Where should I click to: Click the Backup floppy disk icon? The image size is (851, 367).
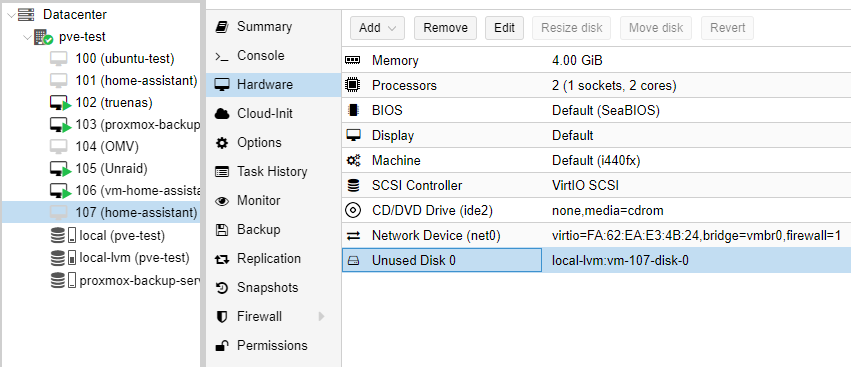222,230
